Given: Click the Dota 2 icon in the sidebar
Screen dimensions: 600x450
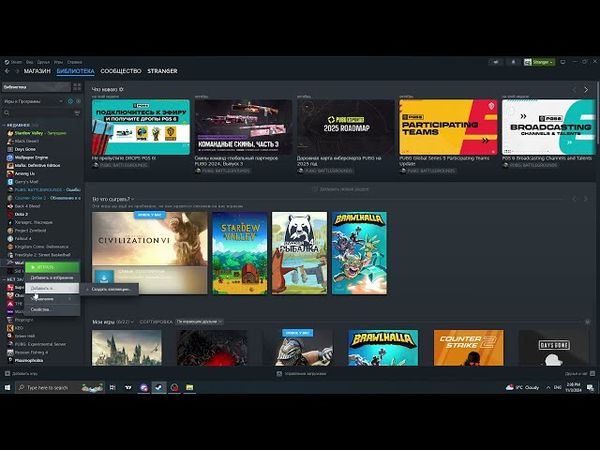Looking at the screenshot, I should [10, 214].
